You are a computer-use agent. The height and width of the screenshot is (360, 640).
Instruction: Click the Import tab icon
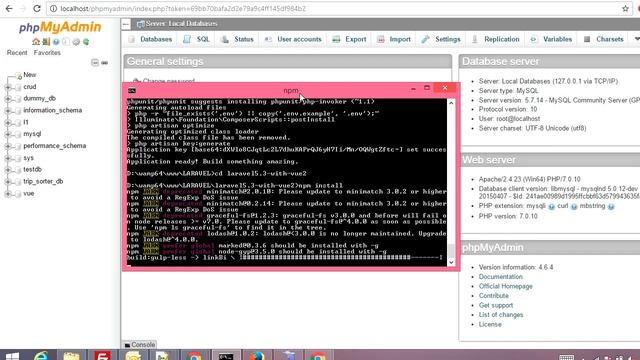pos(380,39)
